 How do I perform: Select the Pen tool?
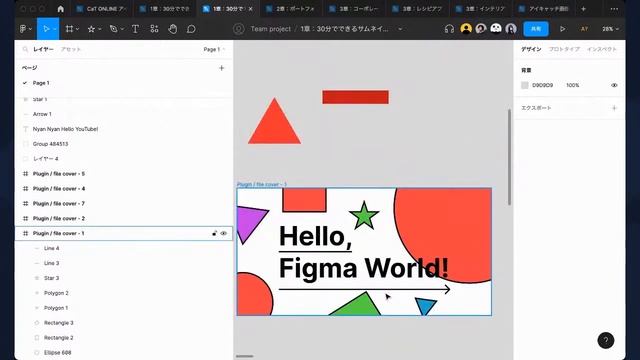(x=113, y=29)
